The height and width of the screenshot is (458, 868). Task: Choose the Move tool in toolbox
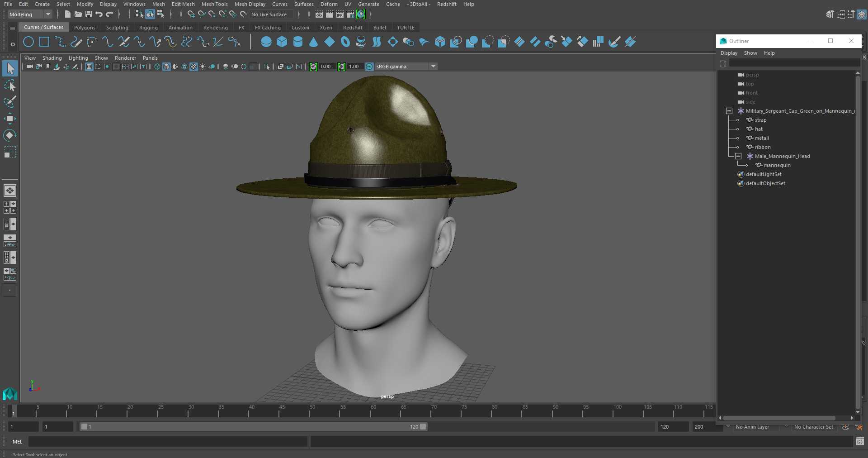click(x=9, y=119)
